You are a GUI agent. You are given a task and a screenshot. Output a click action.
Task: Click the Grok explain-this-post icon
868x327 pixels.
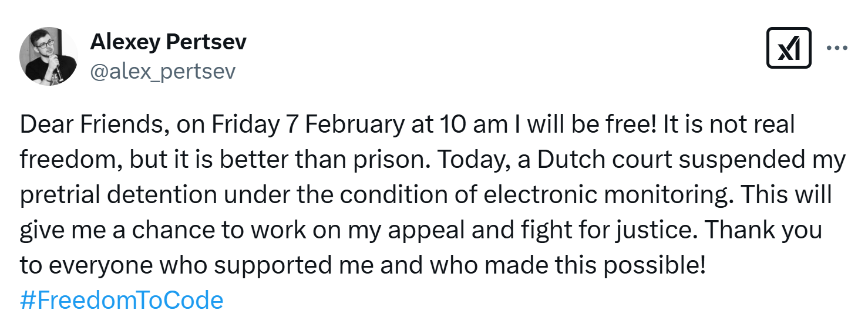pyautogui.click(x=789, y=48)
